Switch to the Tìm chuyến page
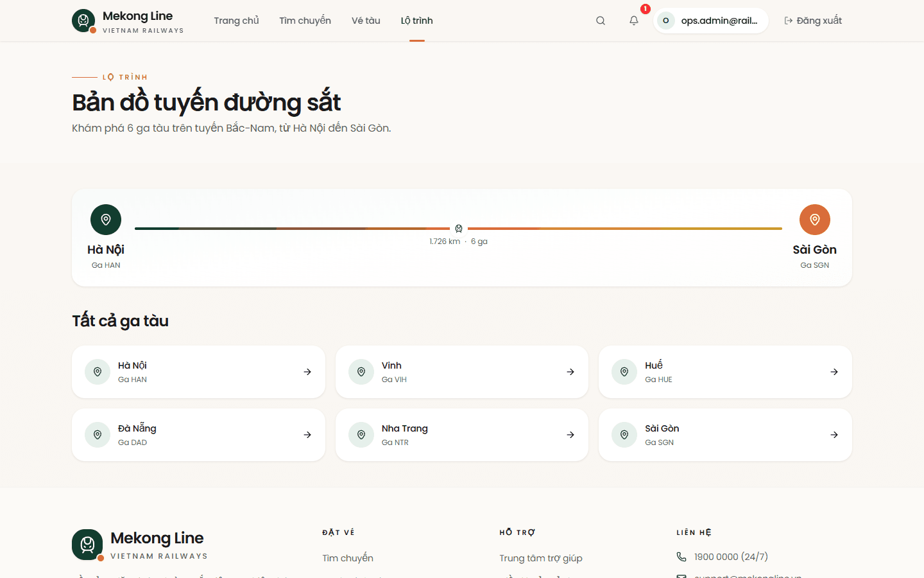 (x=305, y=21)
